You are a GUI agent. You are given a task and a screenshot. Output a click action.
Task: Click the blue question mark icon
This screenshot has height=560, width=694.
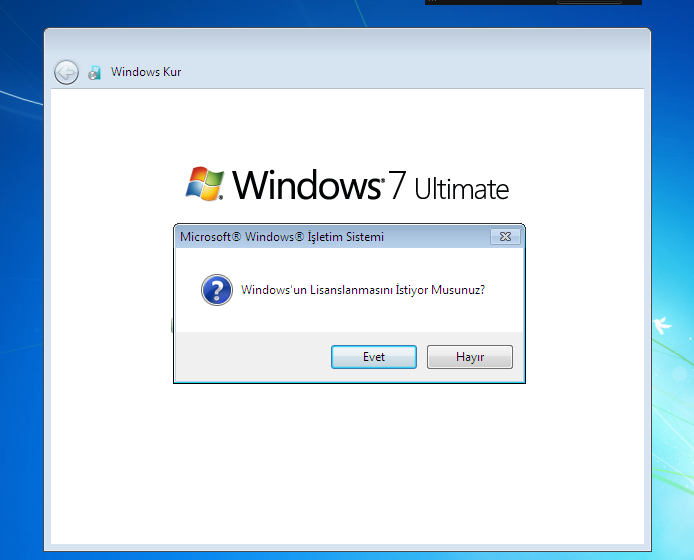pos(217,290)
